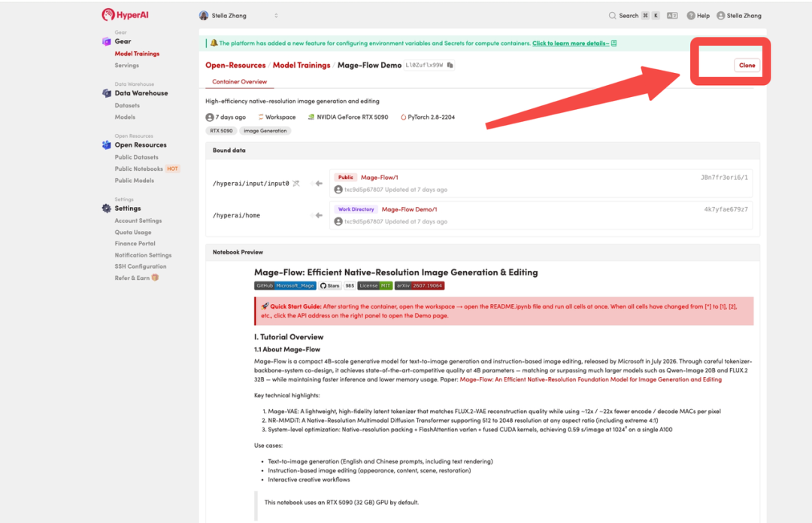
Task: Click the GitHub Microsoft_Mage badge
Action: (x=285, y=286)
